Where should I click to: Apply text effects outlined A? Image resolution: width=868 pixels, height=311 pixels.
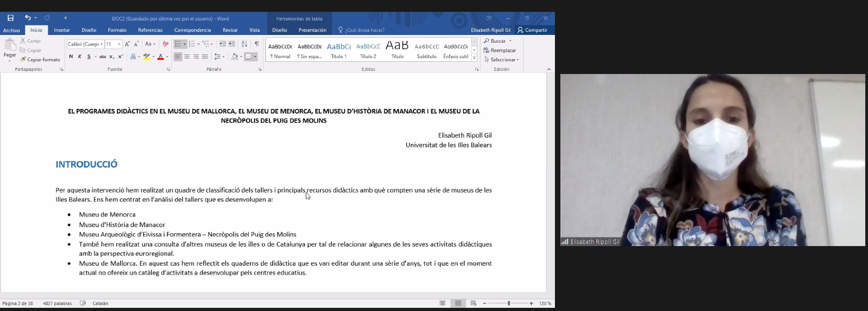[133, 57]
